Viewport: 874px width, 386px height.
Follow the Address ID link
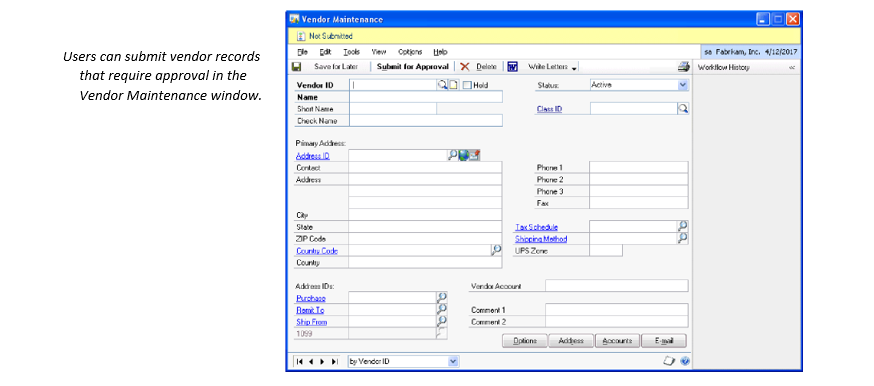coord(313,156)
